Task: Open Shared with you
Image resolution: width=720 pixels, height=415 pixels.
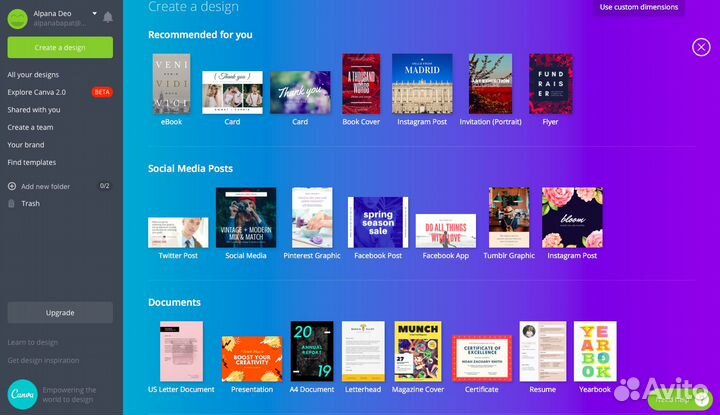Action: point(34,110)
